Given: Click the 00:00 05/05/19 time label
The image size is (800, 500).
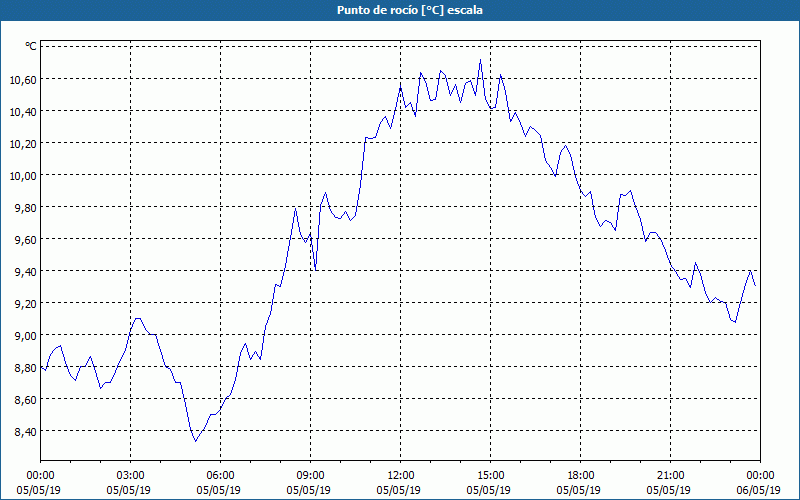Looking at the screenshot, I should click(39, 483).
